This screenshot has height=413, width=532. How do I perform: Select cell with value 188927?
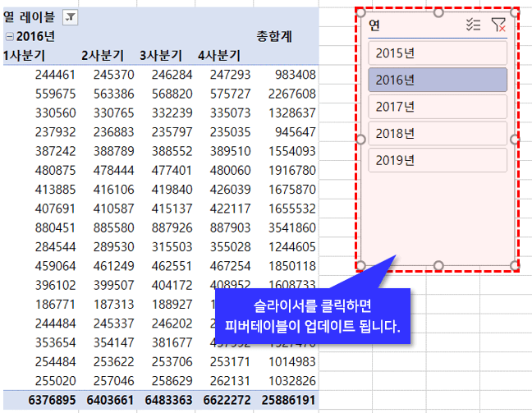(172, 305)
